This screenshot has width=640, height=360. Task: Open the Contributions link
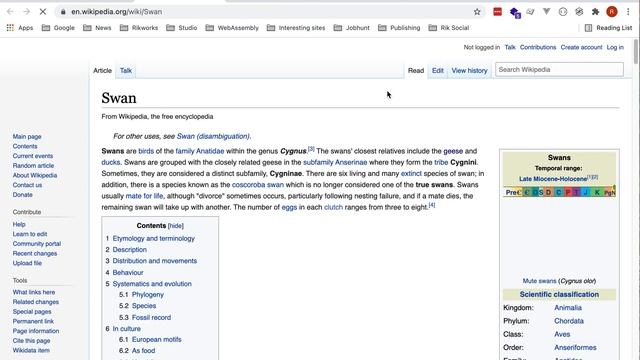[538, 47]
